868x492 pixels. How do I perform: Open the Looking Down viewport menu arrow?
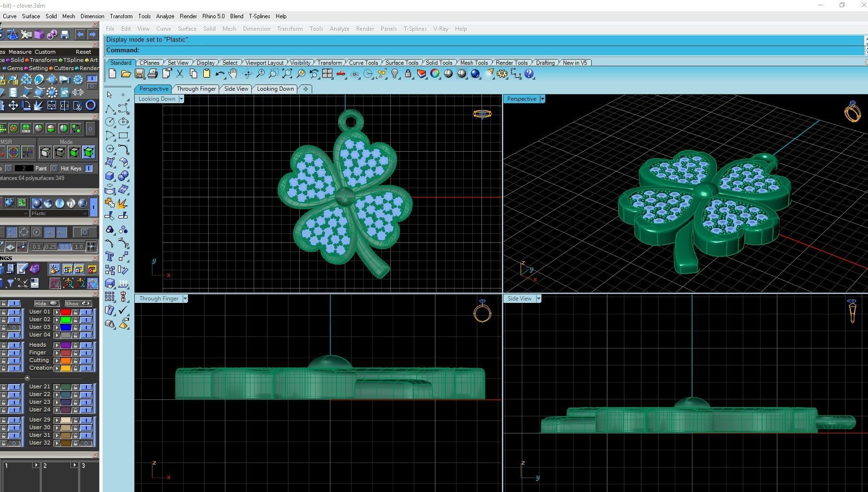pyautogui.click(x=181, y=99)
